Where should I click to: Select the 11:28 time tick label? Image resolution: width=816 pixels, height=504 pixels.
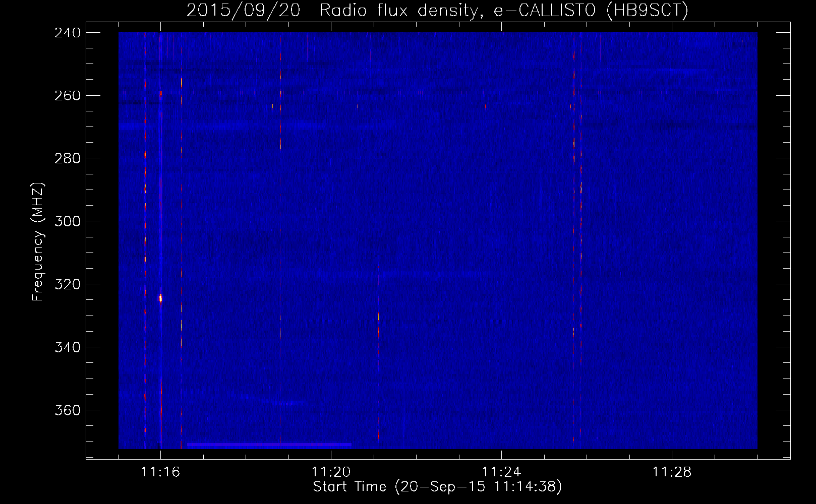click(672, 472)
